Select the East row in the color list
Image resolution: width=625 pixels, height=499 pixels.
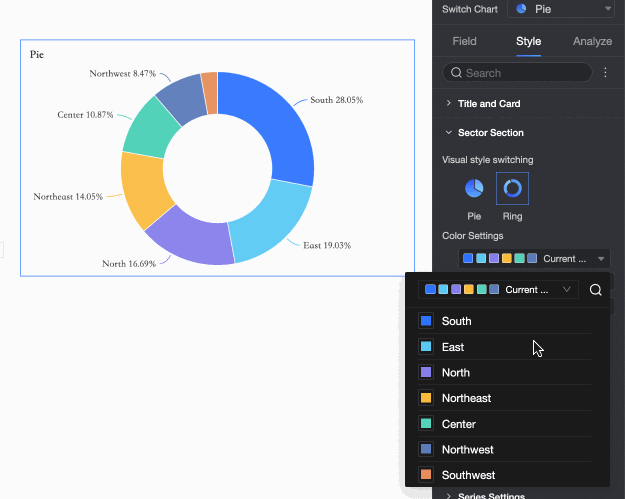pos(505,347)
